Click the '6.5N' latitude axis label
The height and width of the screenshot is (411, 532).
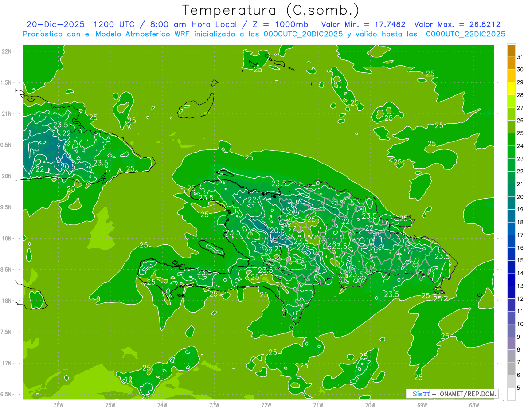[x=7, y=395]
